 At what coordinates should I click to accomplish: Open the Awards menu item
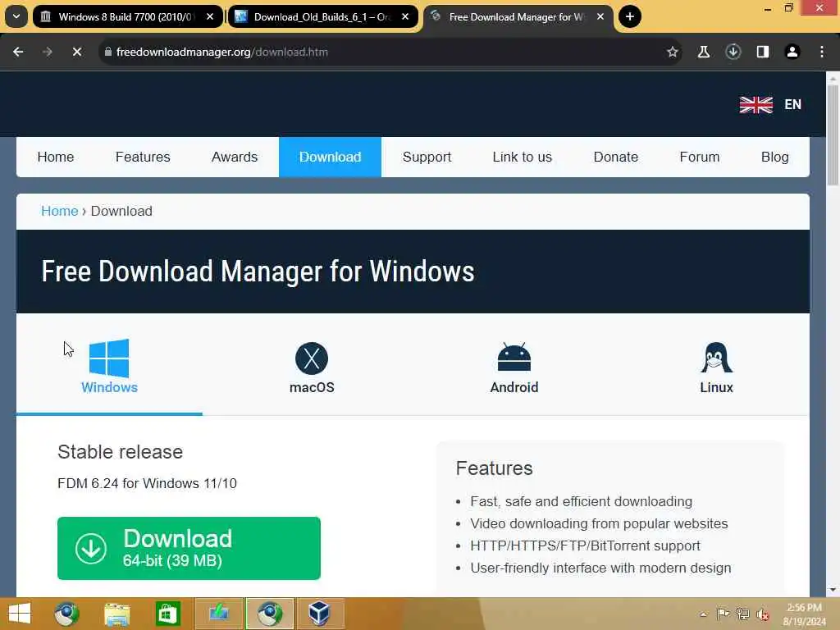pos(234,157)
